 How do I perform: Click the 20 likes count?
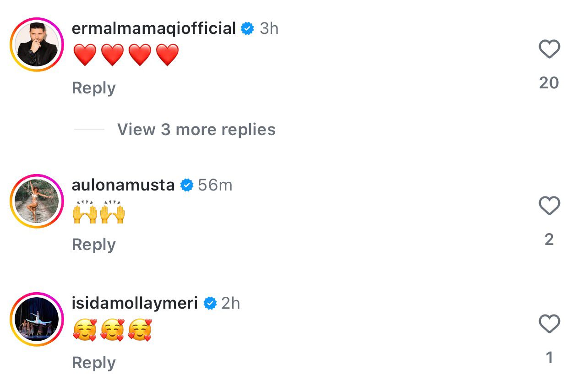pos(549,83)
